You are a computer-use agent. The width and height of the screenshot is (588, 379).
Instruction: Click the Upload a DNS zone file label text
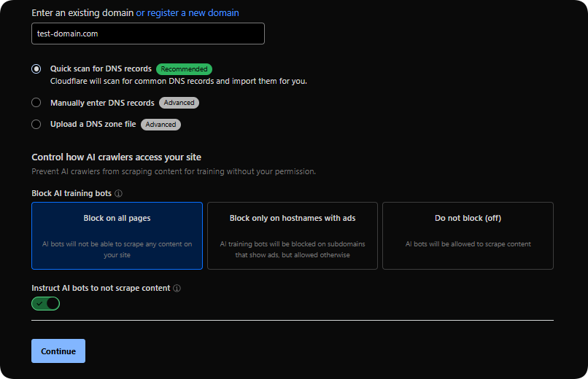93,125
